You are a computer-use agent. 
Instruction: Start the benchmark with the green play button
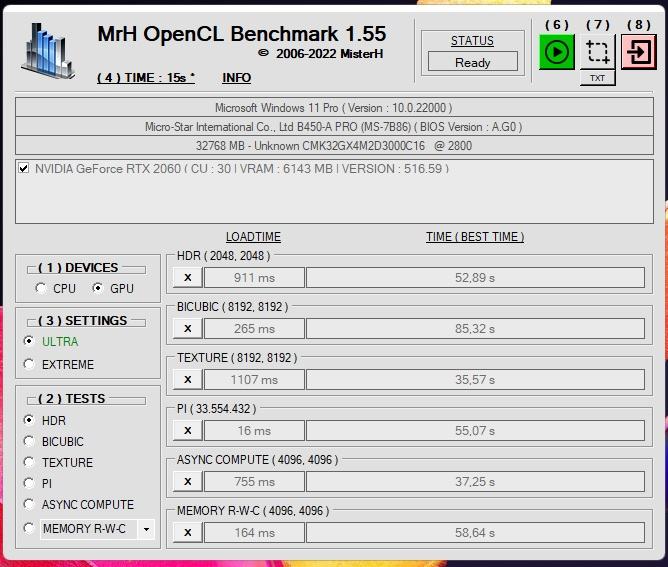point(556,52)
